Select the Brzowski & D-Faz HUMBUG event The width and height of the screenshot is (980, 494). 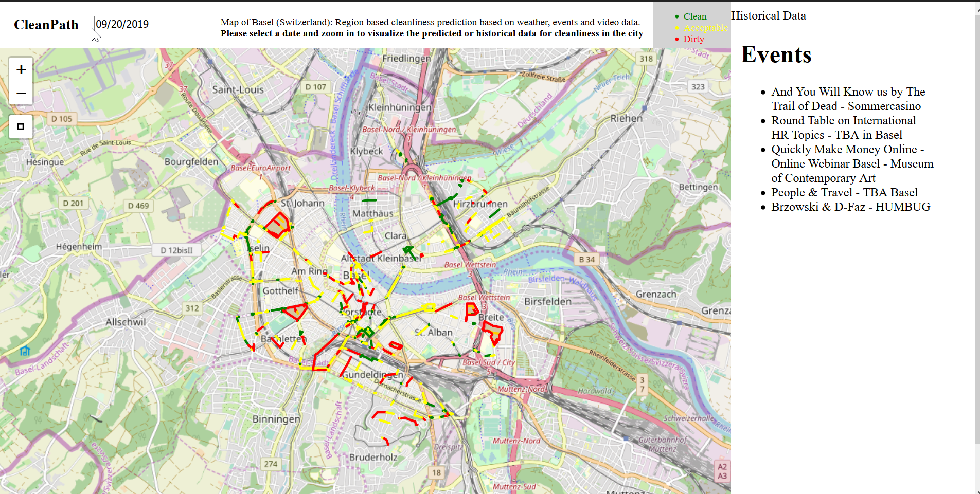[850, 207]
